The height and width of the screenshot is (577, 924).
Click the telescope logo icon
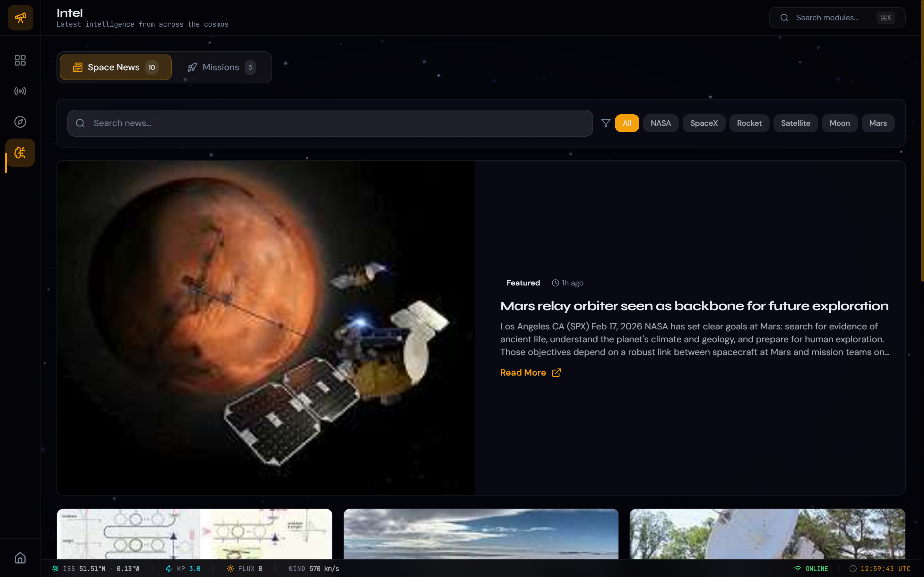[x=20, y=18]
